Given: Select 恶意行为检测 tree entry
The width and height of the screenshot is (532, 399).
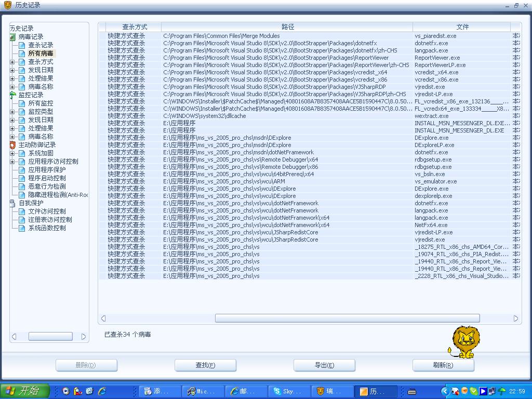Looking at the screenshot, I should [47, 187].
